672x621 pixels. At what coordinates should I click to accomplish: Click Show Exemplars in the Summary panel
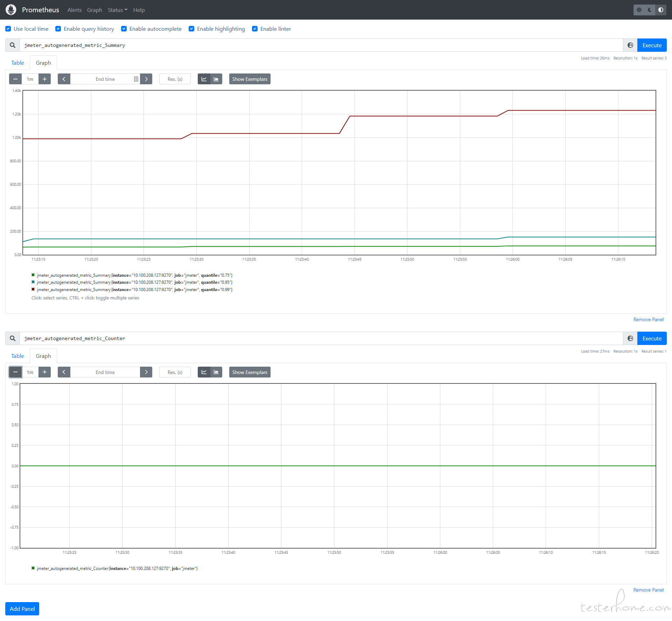[x=250, y=79]
